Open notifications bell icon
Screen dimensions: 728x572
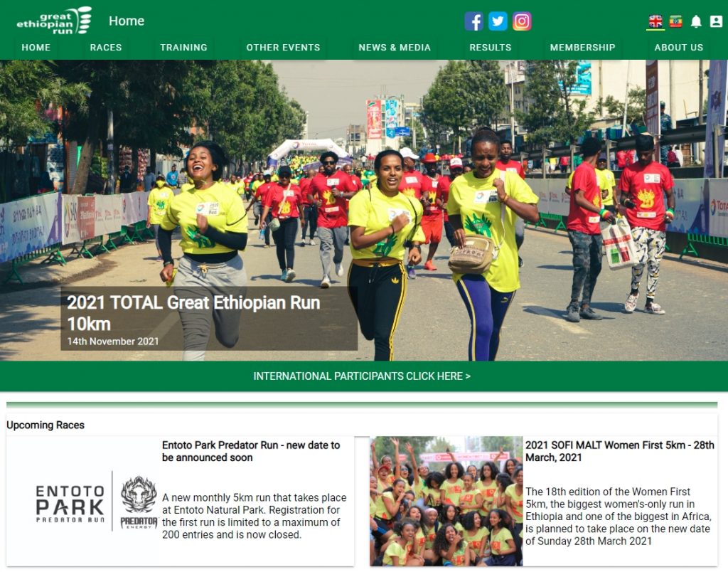[696, 21]
